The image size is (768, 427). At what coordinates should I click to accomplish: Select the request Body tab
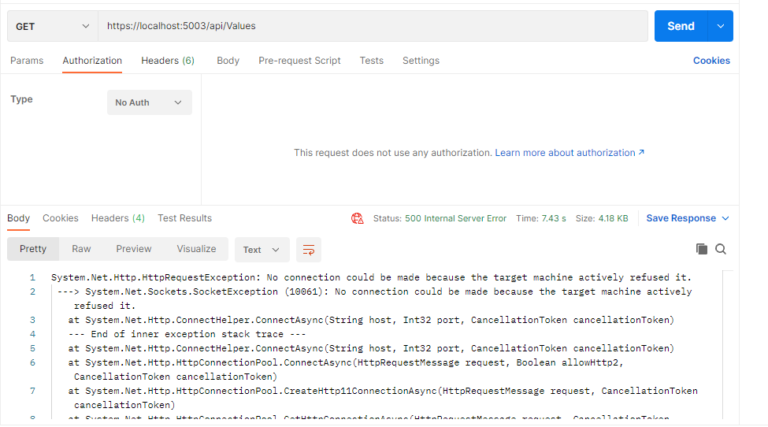coord(228,61)
